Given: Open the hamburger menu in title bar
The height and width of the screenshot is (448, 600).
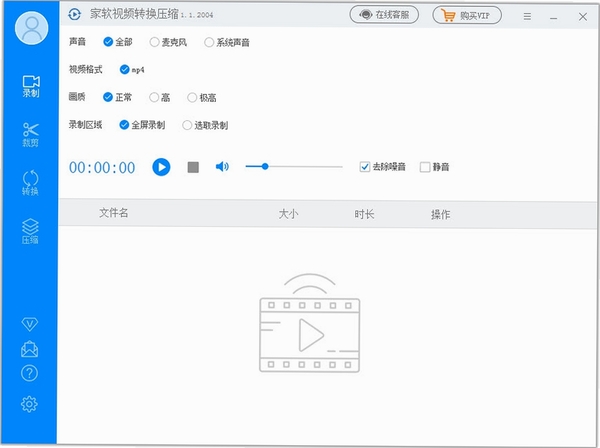Looking at the screenshot, I should [x=527, y=16].
